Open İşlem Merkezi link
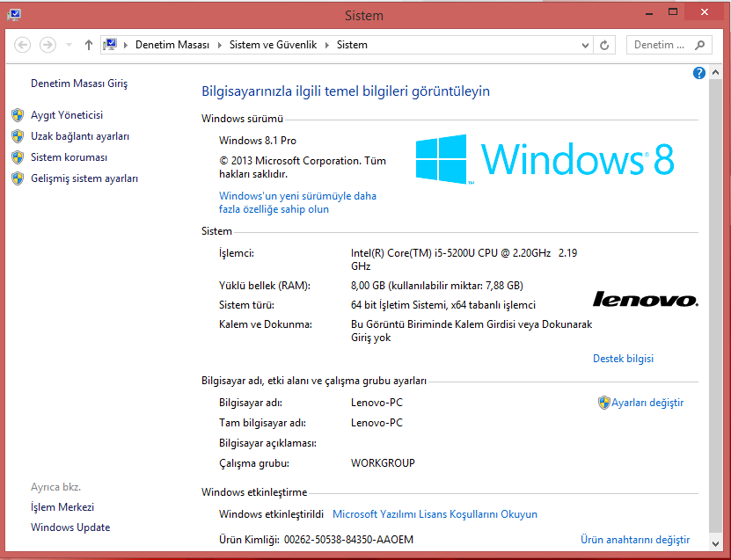Screen dimensions: 731x560 pyautogui.click(x=62, y=507)
